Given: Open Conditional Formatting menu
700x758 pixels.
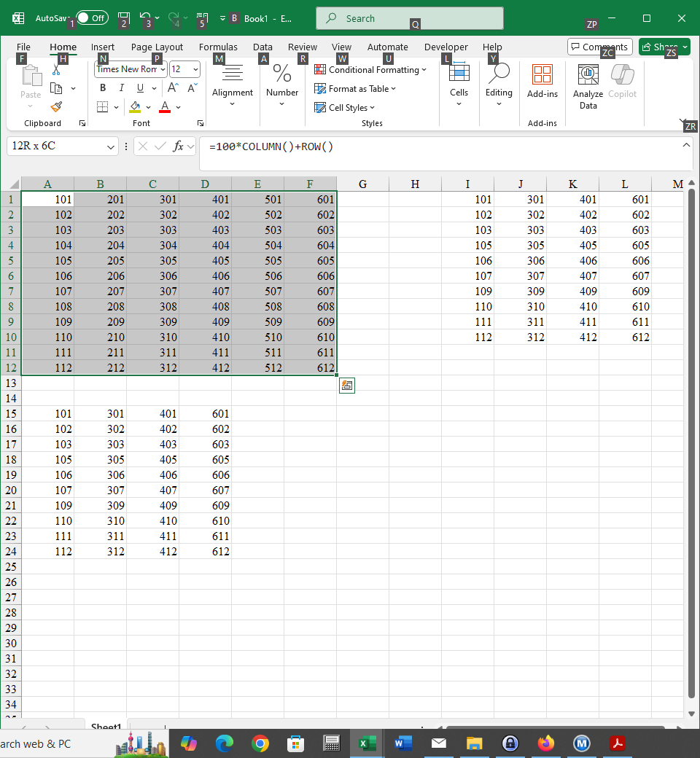Looking at the screenshot, I should pyautogui.click(x=370, y=70).
